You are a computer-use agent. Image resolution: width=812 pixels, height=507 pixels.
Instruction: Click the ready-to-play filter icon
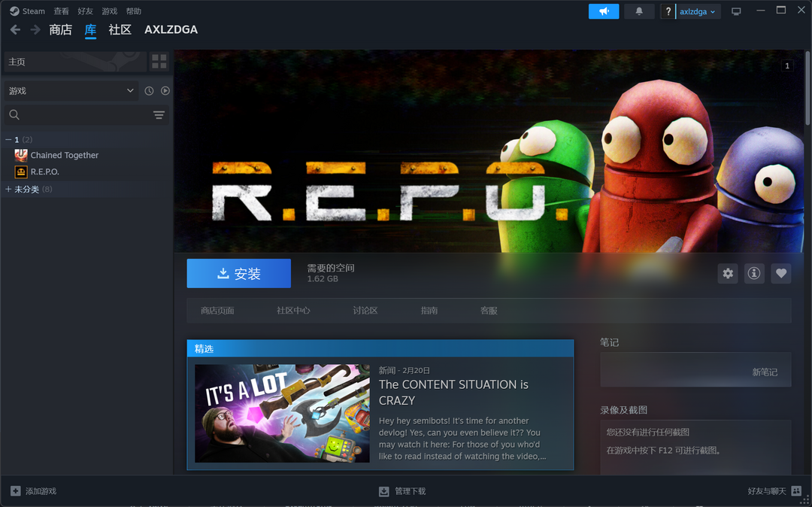165,91
